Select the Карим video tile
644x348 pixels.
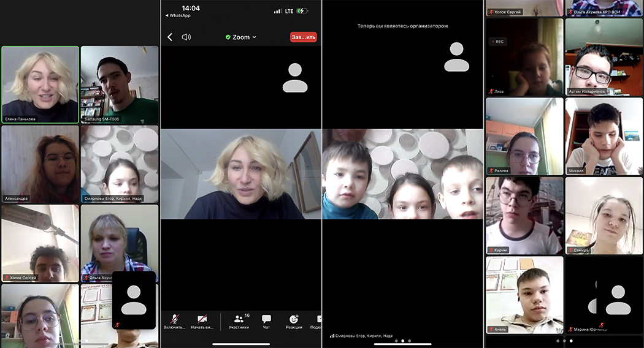click(x=524, y=216)
